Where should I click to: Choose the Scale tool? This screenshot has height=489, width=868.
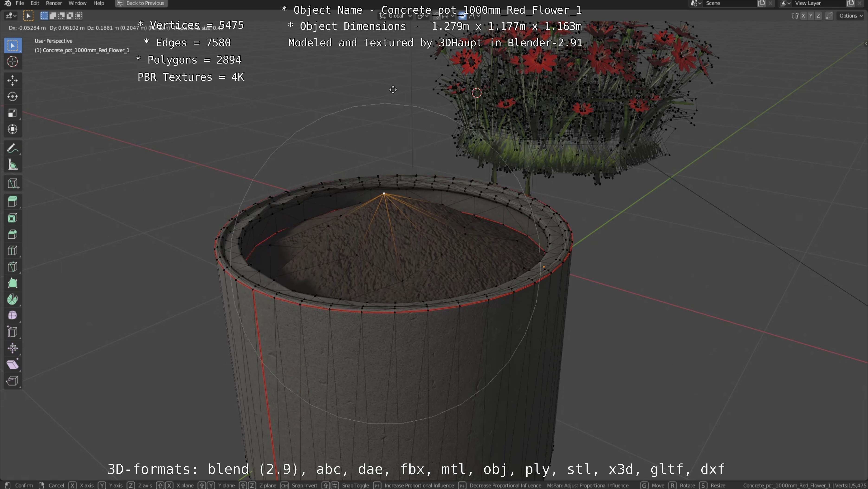click(x=13, y=113)
